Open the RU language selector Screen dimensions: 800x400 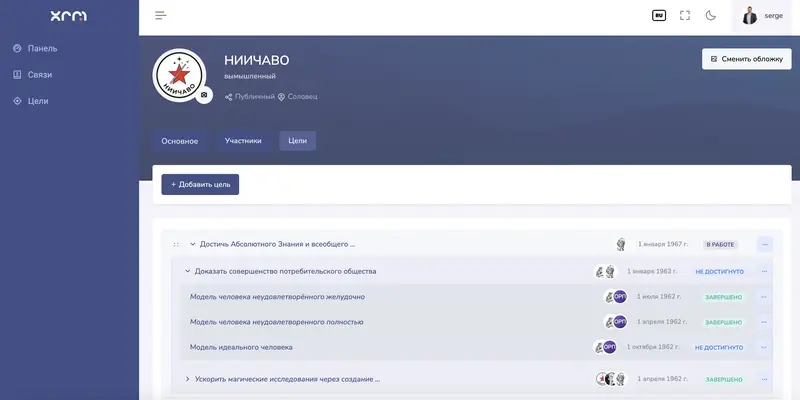click(659, 16)
